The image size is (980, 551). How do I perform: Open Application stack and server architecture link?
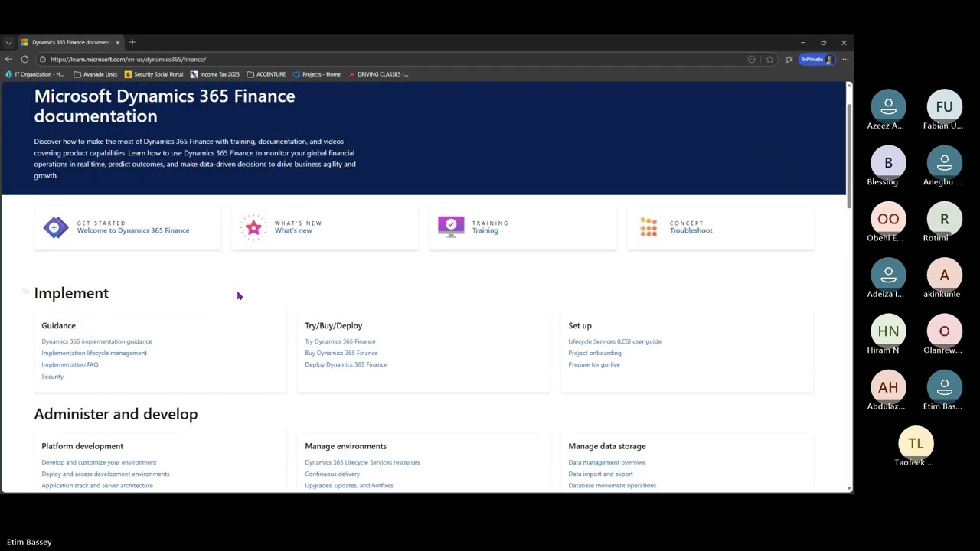97,485
